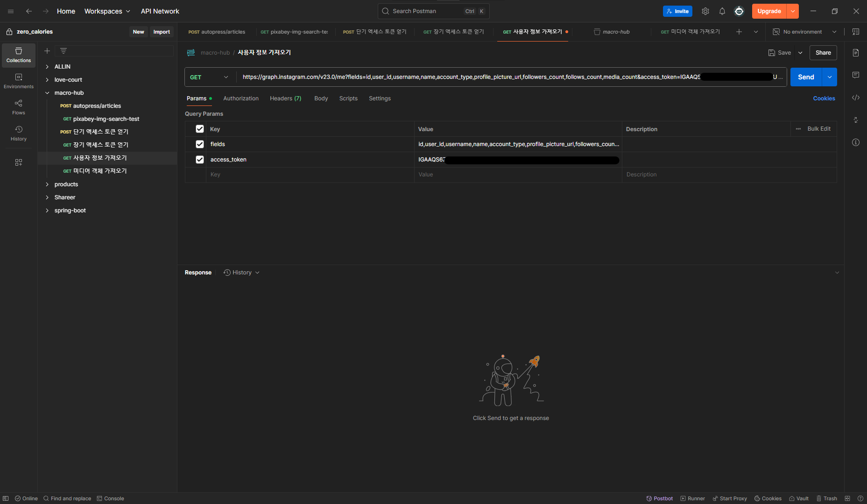
Task: Open Runner in the status bar
Action: click(692, 498)
